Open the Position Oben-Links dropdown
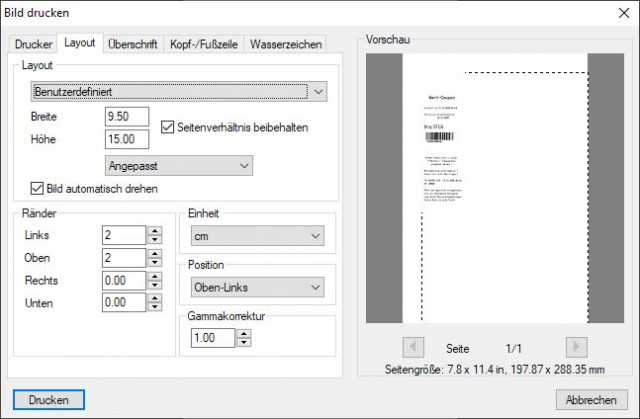This screenshot has width=640, height=419. (258, 287)
